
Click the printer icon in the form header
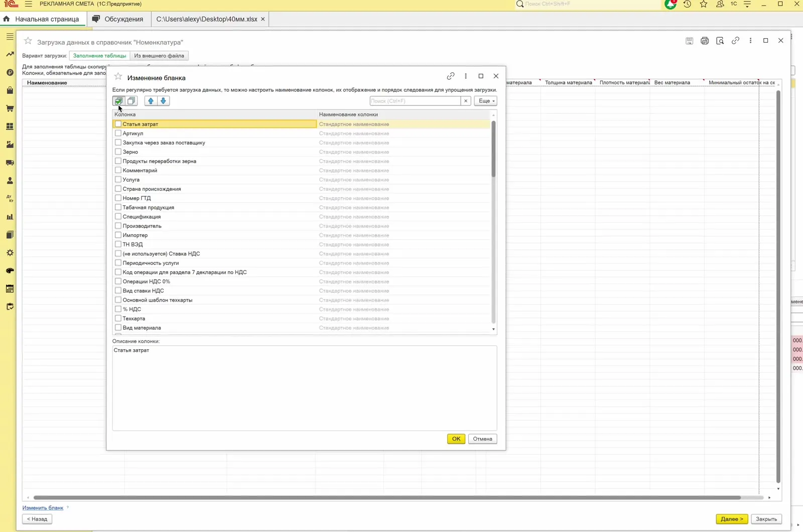click(705, 41)
